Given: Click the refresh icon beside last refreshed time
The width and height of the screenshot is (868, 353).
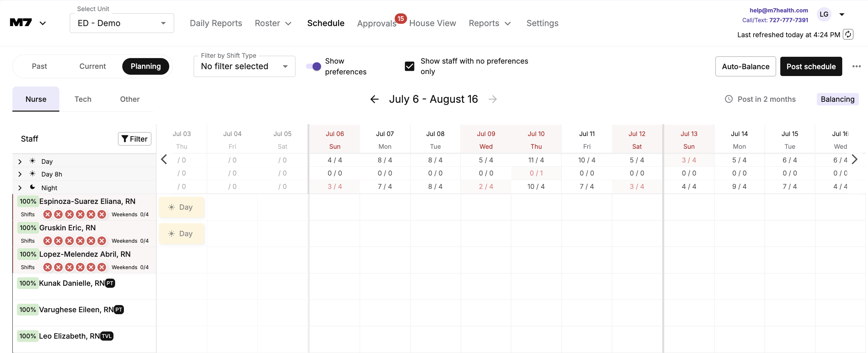Looking at the screenshot, I should (848, 34).
